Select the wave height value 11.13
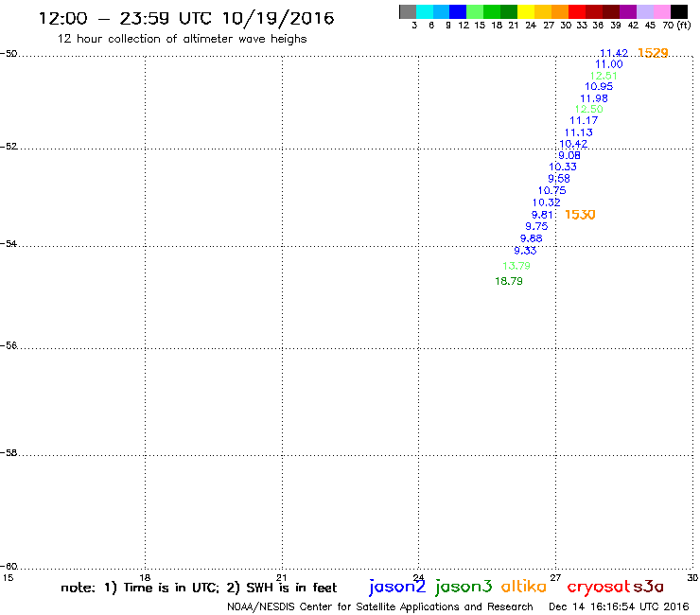700x615 pixels. tap(579, 132)
